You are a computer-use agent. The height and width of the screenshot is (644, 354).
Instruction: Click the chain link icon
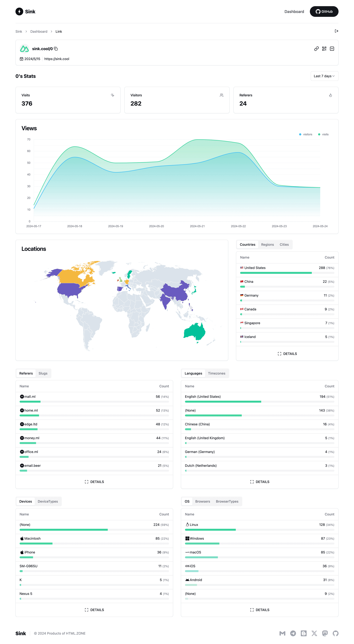click(x=316, y=49)
